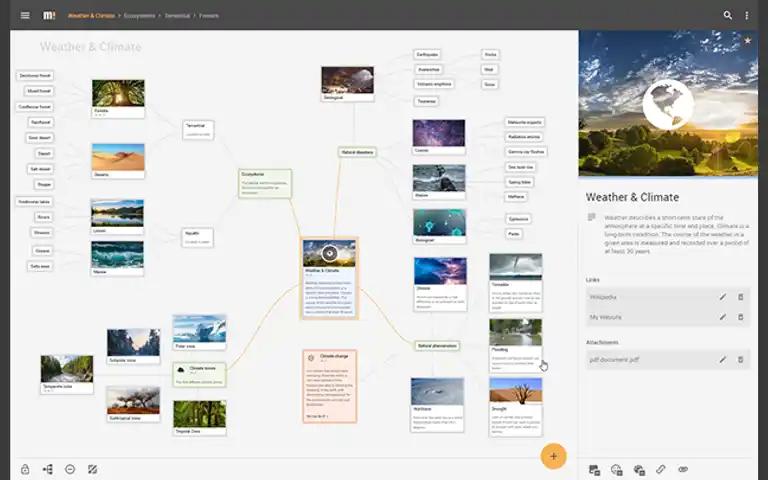768x480 pixels.
Task: Open the Wikipedia link
Action: 603,297
